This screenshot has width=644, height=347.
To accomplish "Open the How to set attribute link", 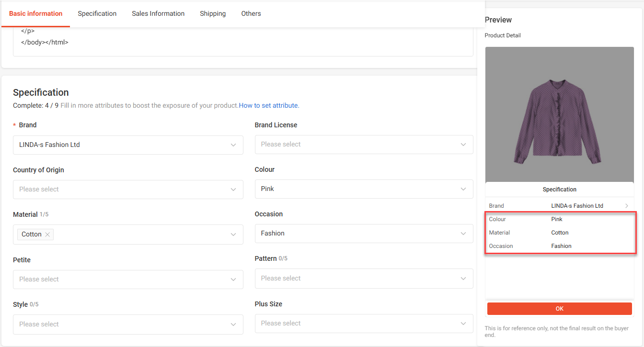I will point(269,105).
